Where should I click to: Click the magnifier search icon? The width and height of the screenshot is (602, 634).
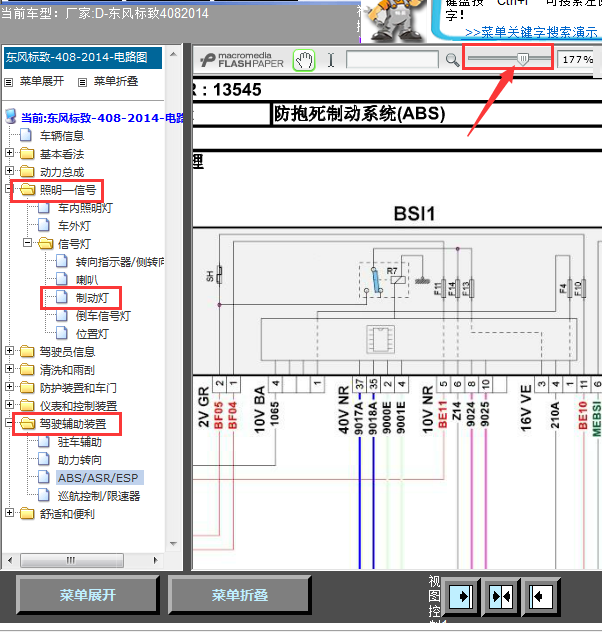pyautogui.click(x=452, y=60)
